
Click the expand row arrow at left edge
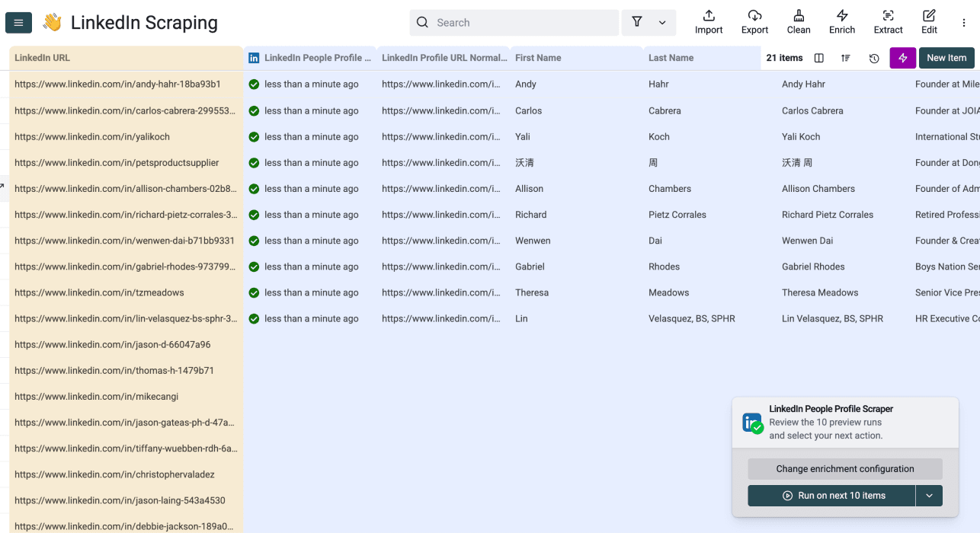2,187
